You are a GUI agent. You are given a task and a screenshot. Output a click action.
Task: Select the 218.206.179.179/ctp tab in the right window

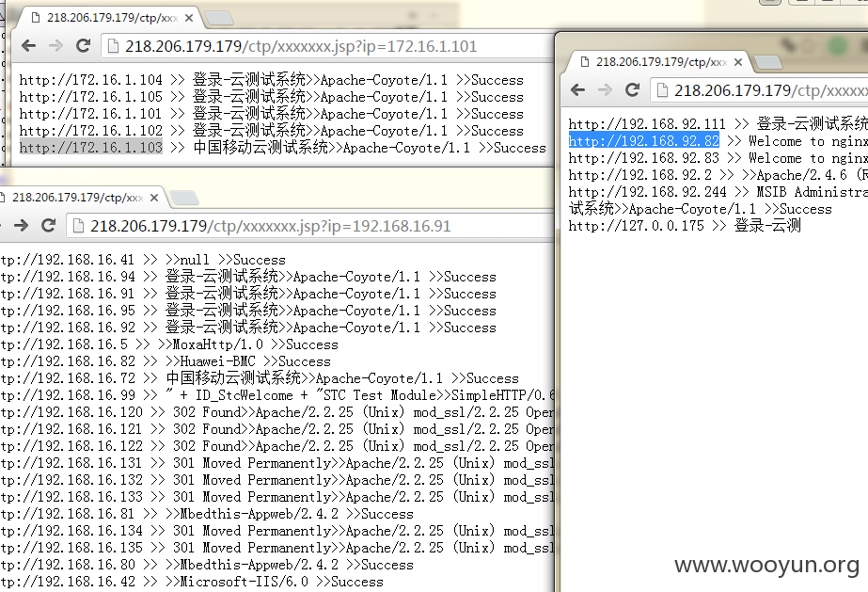click(658, 62)
